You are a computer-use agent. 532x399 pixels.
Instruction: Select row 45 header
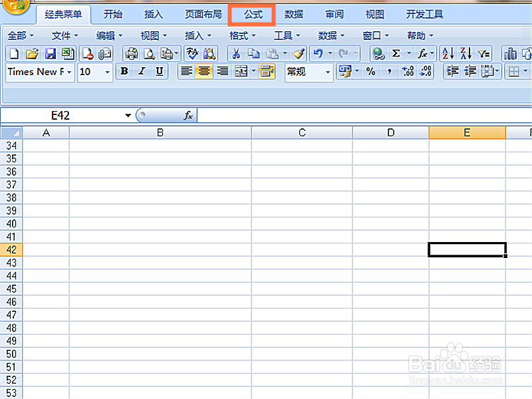point(11,289)
